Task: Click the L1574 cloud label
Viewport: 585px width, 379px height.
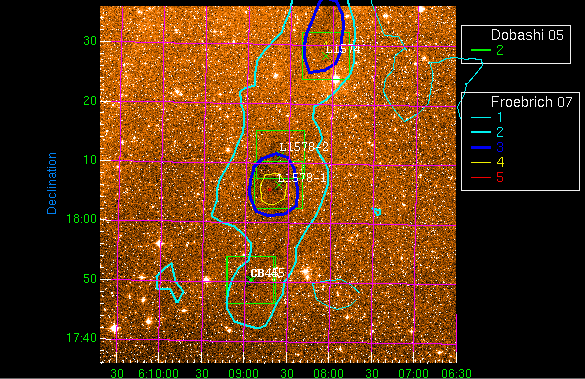Action: coord(342,49)
